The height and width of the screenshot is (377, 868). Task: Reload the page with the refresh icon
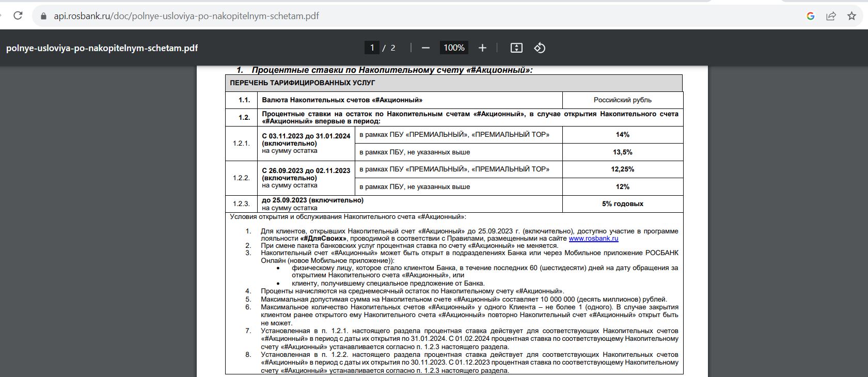click(x=18, y=15)
